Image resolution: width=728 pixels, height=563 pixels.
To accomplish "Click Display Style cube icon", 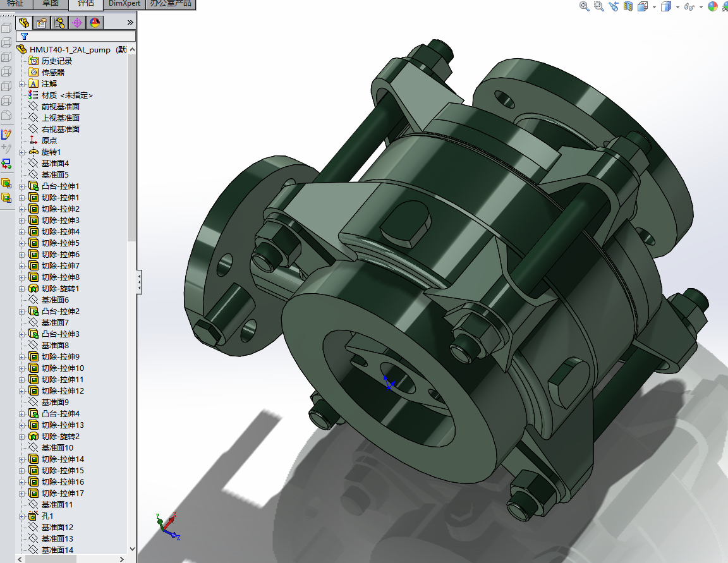I will [x=666, y=6].
